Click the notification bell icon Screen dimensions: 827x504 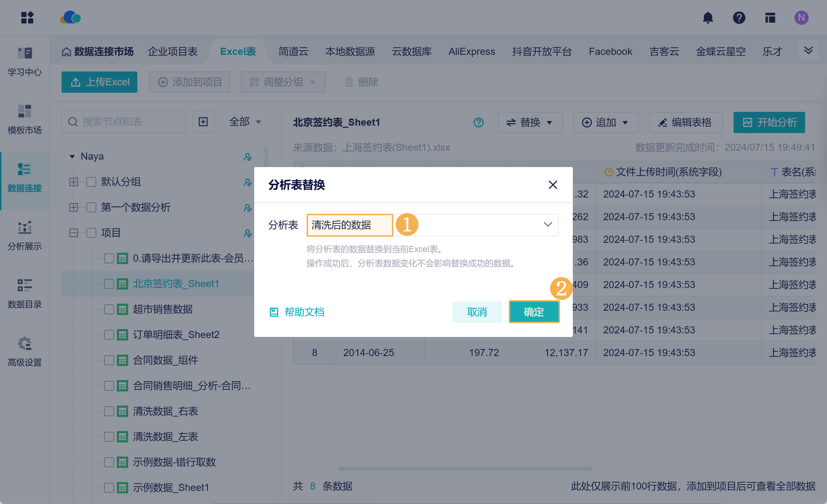coord(708,18)
